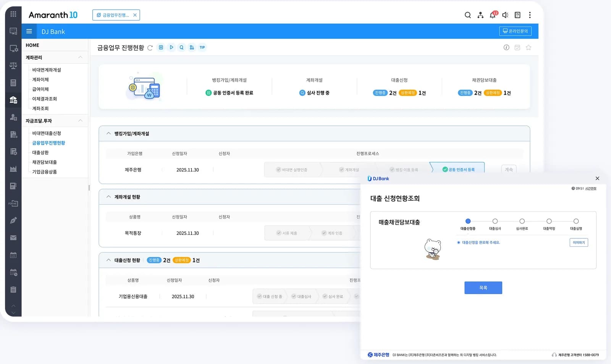Viewport: 611px width, 364px height.
Task: Click the search magnifier in the top bar
Action: tap(467, 15)
